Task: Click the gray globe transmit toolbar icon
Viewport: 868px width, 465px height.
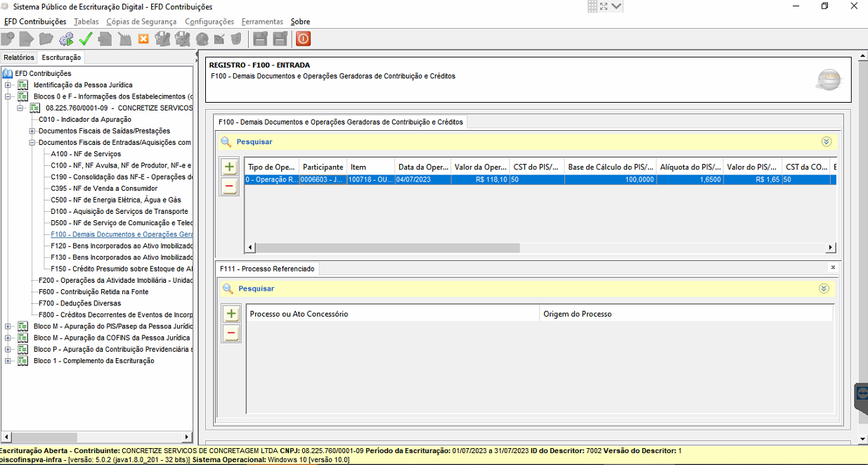Action: click(x=202, y=39)
